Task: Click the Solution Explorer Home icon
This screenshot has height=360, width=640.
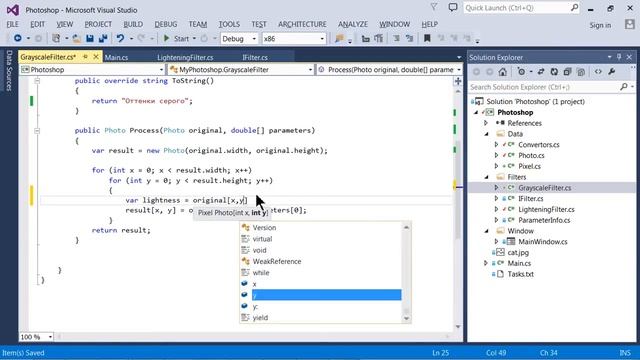Action: tap(502, 72)
